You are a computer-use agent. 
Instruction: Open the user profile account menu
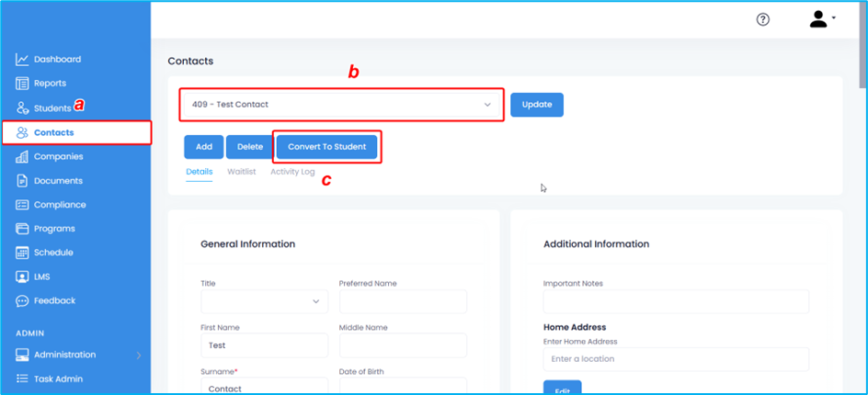(x=821, y=19)
